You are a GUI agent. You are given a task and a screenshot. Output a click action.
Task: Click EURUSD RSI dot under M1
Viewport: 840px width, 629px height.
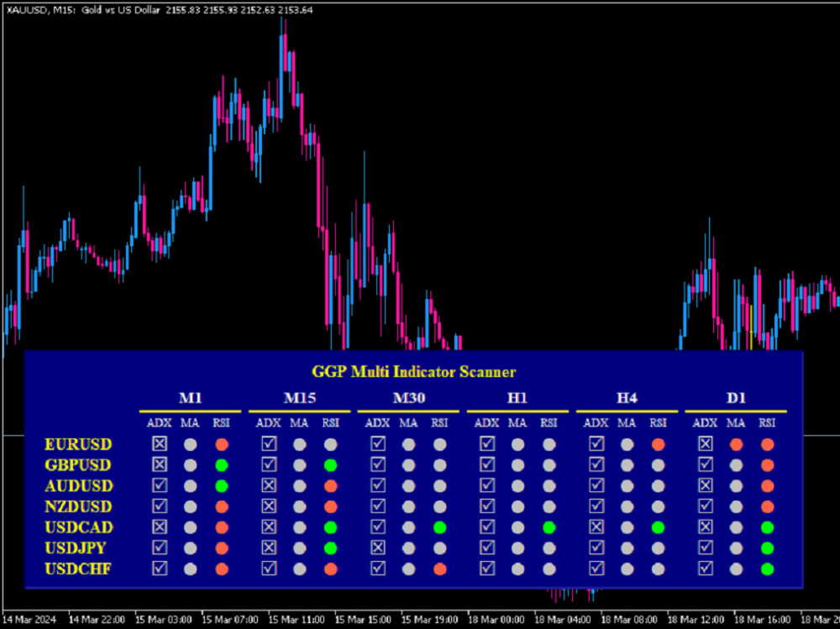point(222,444)
